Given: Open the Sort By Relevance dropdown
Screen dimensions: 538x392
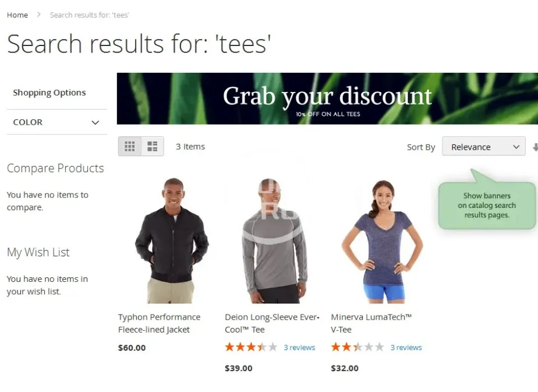Looking at the screenshot, I should tap(483, 147).
